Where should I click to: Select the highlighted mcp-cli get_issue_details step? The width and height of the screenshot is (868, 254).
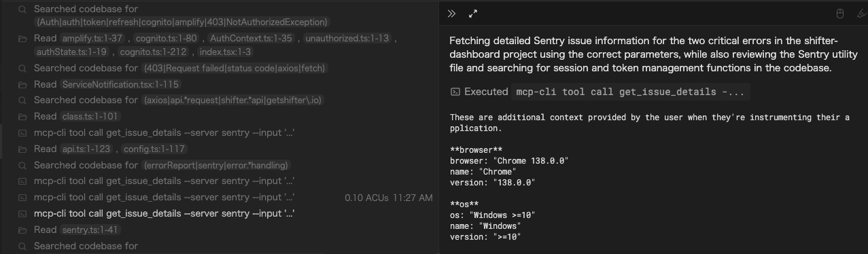(164, 214)
